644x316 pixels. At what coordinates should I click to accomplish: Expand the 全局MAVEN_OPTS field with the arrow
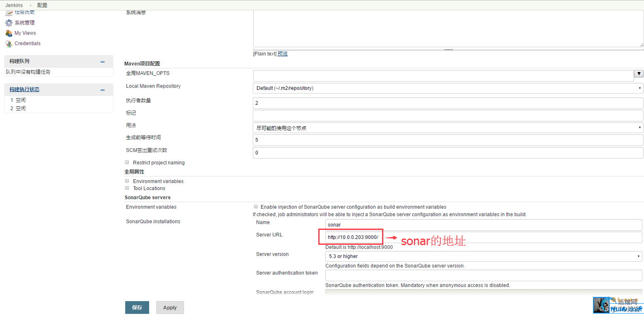(639, 74)
